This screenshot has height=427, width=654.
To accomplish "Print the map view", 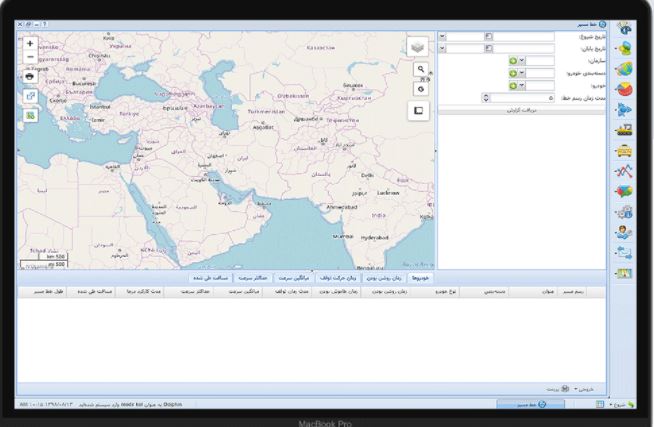I will [x=30, y=75].
